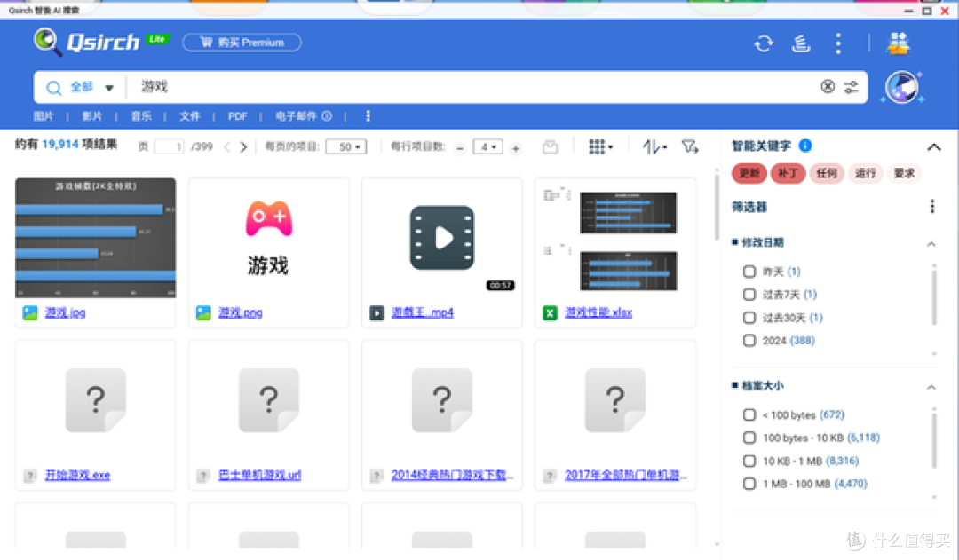This screenshot has width=959, height=560.
Task: Collapse the 智能关键字 panel
Action: [934, 146]
